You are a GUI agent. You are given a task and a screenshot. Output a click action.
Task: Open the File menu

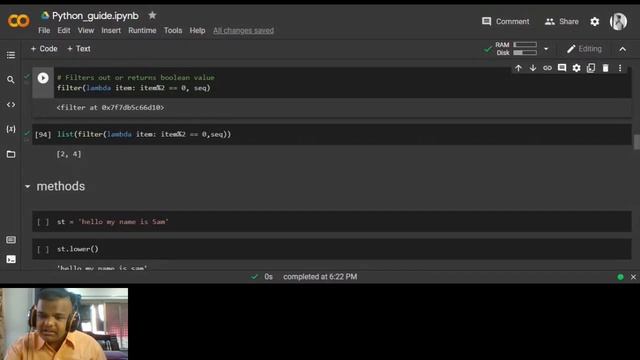pos(44,31)
